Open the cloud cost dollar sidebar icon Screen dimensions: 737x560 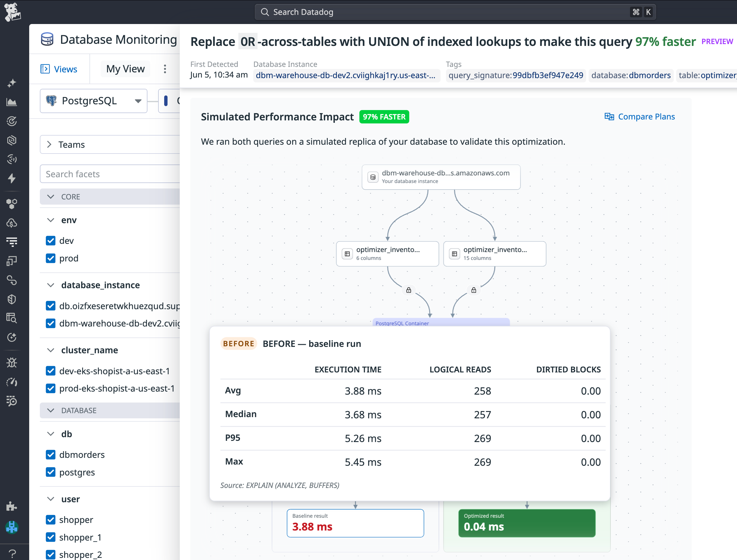coord(12,223)
